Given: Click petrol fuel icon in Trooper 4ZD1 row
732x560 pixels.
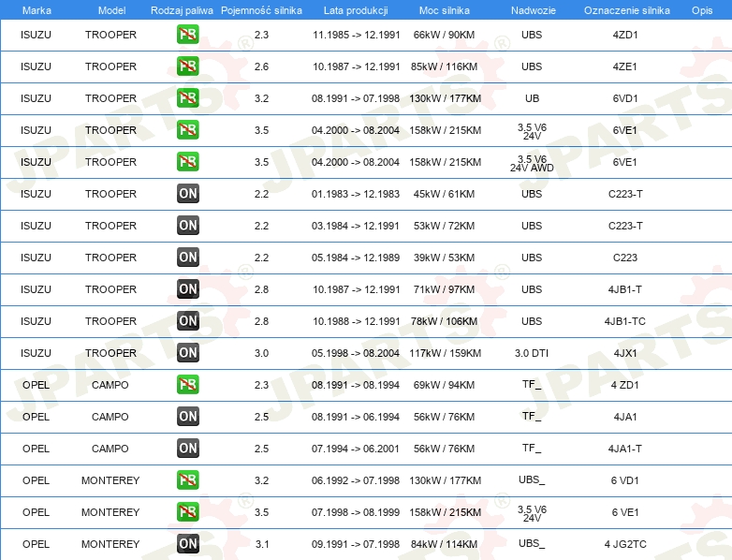Looking at the screenshot, I should (x=187, y=35).
